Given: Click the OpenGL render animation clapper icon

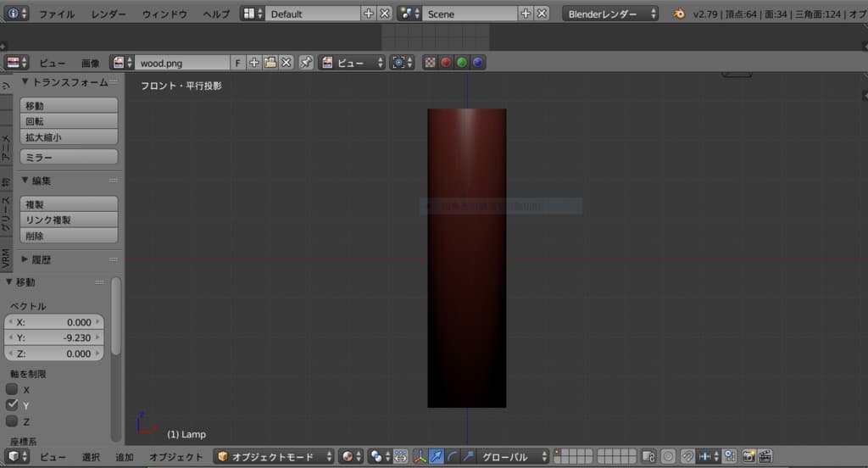Looking at the screenshot, I should click(x=765, y=456).
